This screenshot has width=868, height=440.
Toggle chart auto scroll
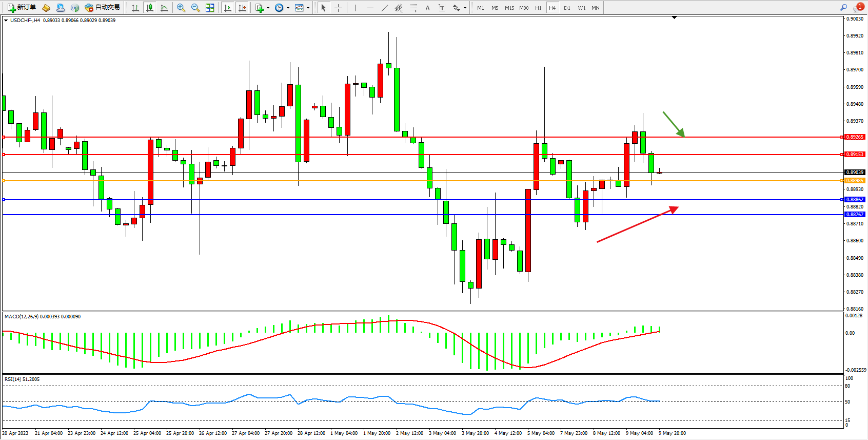[228, 8]
